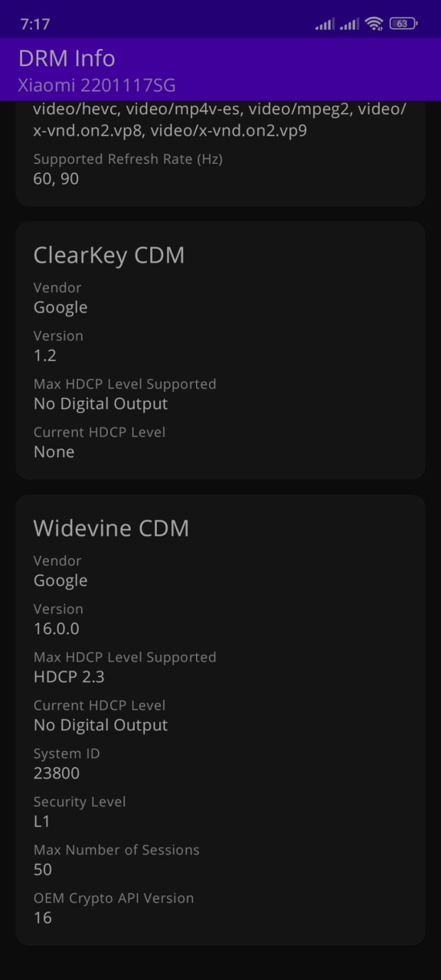Tap the first cellular signal bars icon

(325, 24)
